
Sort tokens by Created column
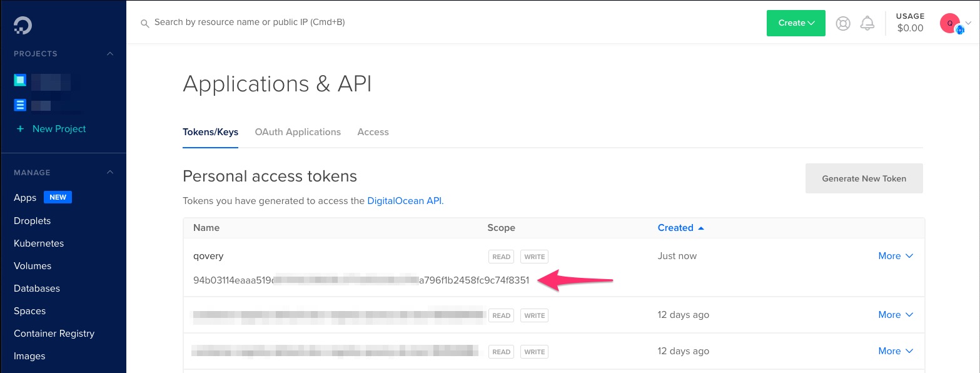pyautogui.click(x=681, y=228)
